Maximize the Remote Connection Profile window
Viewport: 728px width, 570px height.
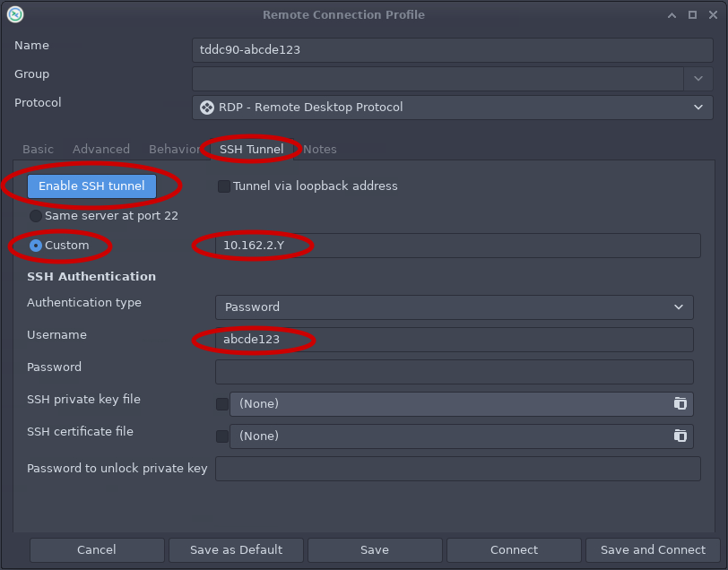tap(692, 14)
